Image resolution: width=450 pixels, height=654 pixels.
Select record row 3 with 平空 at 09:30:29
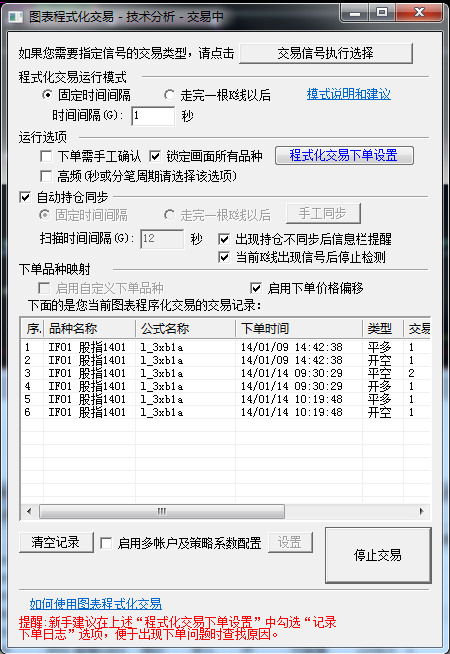pyautogui.click(x=225, y=373)
